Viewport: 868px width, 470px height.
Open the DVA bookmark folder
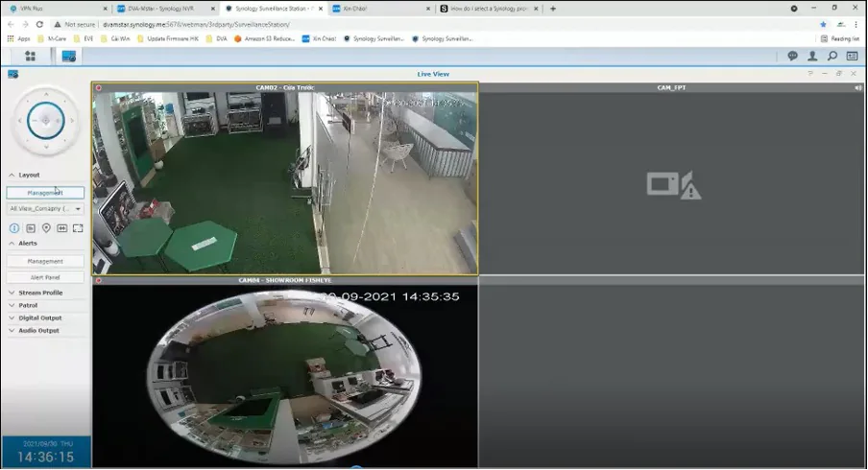pos(216,38)
